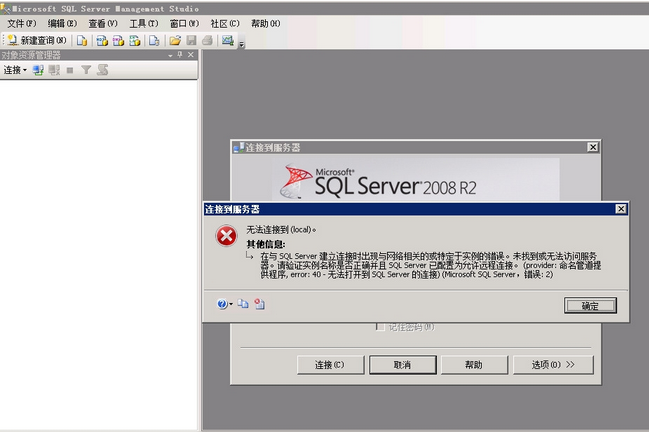The image size is (649, 432).
Task: Open the 文件(F) menu
Action: click(x=22, y=24)
